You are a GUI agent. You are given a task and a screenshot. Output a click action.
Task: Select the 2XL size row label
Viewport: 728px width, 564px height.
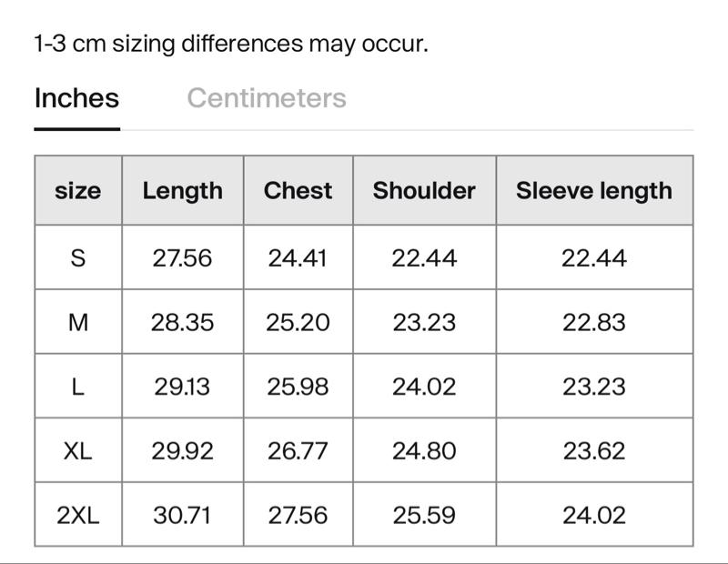click(x=78, y=515)
